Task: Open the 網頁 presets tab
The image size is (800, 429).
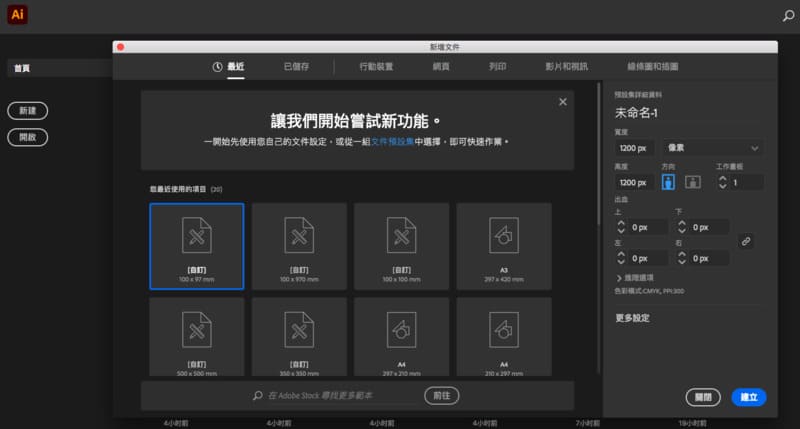Action: tap(441, 67)
